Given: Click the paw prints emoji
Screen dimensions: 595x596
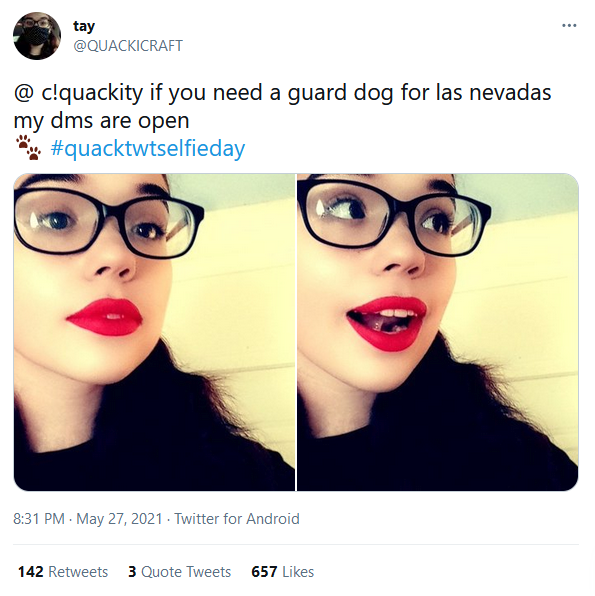Looking at the screenshot, I should 28,147.
